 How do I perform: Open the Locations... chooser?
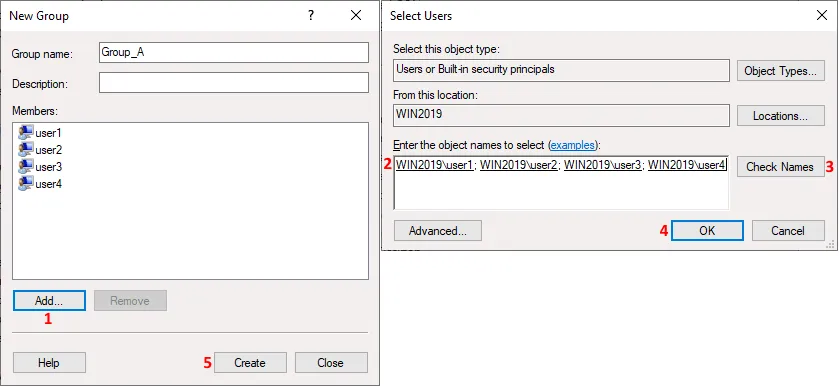click(781, 116)
